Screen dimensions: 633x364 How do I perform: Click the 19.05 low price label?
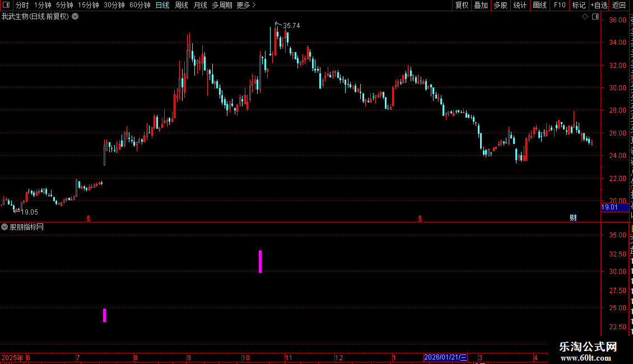30,212
